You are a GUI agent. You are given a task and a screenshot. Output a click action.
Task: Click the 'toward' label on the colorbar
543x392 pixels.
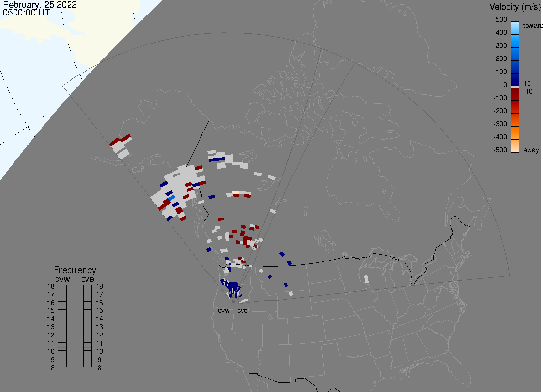[x=532, y=25]
